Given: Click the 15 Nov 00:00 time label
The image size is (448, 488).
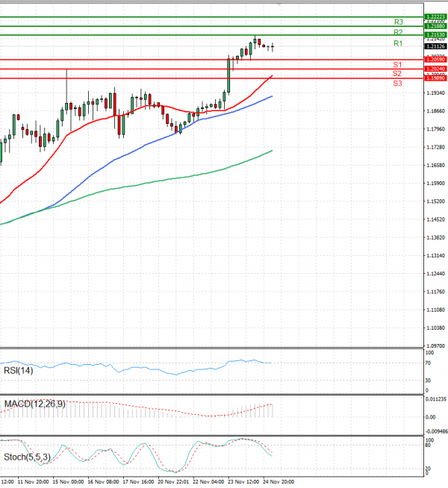Looking at the screenshot, I should point(68,482).
